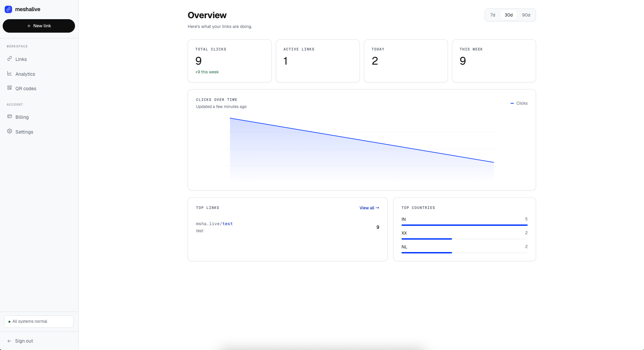The height and width of the screenshot is (350, 644).
Task: Select the 30d time range
Action: click(x=508, y=15)
